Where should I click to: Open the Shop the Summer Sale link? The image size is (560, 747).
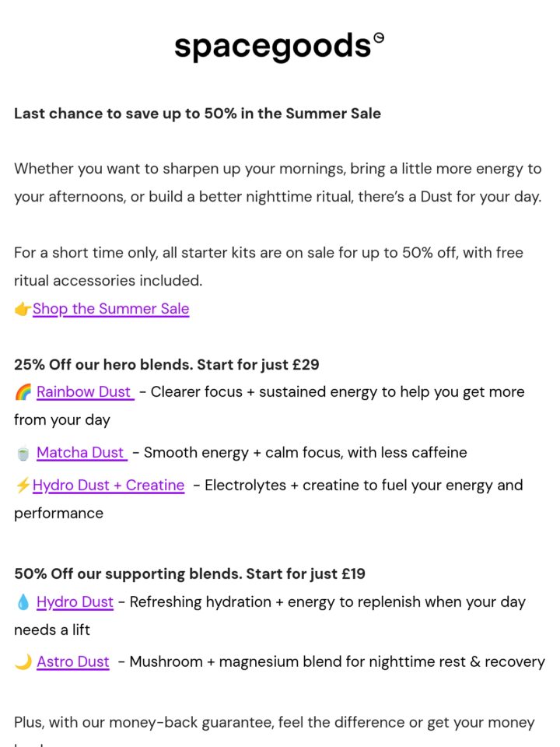click(x=111, y=309)
